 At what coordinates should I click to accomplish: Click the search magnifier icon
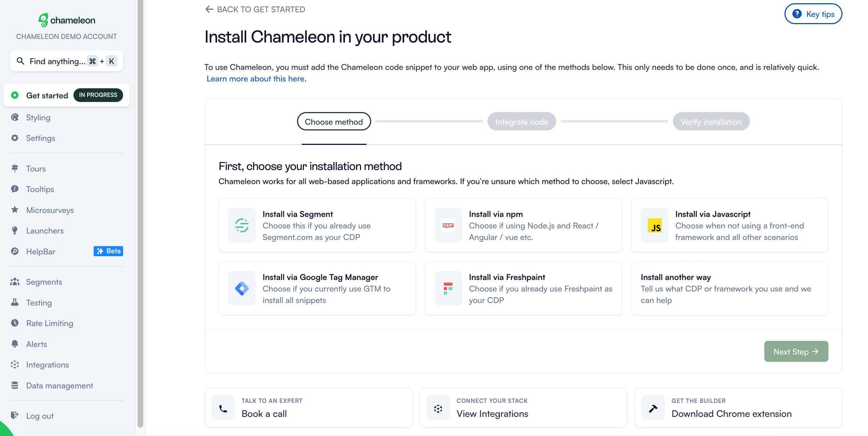pos(21,61)
